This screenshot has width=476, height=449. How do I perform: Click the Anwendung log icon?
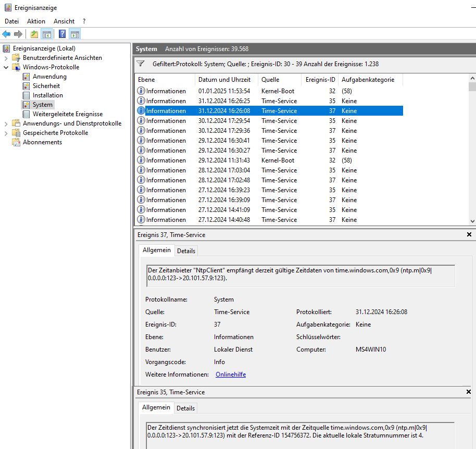[27, 77]
